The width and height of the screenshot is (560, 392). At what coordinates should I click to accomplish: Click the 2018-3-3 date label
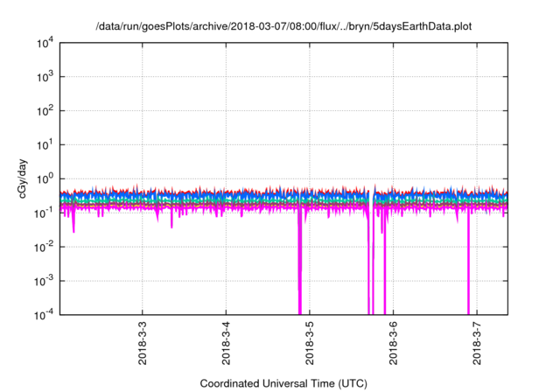click(143, 343)
